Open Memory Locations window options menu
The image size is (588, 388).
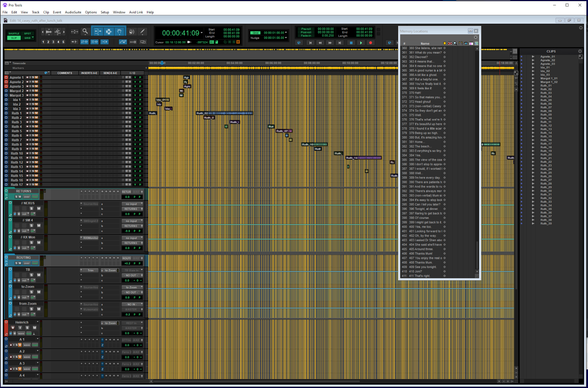point(476,37)
